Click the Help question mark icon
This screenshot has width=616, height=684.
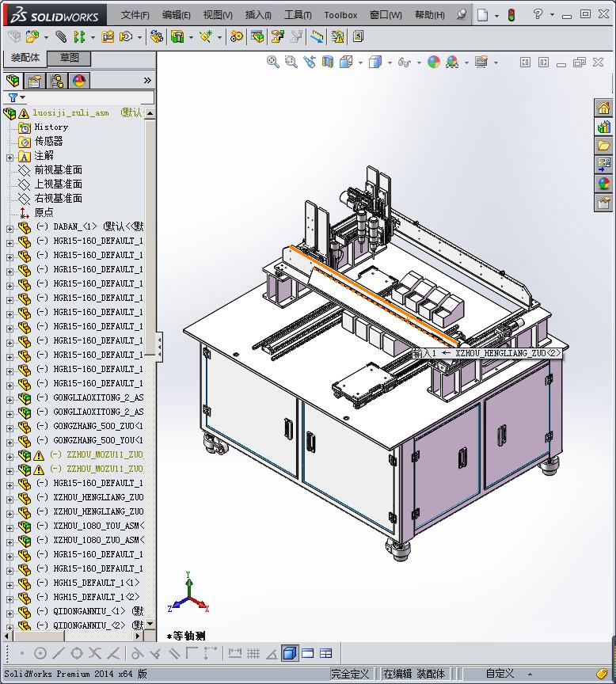point(538,14)
